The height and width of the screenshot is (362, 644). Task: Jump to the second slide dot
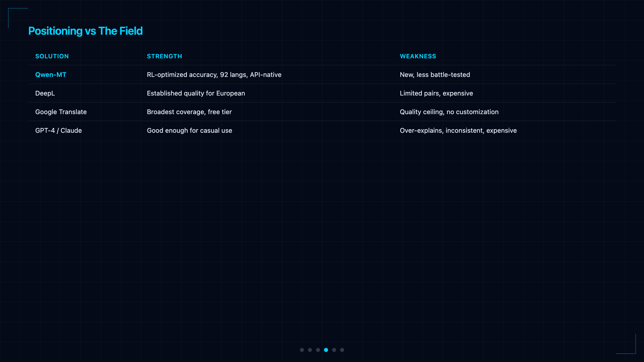pos(310,350)
